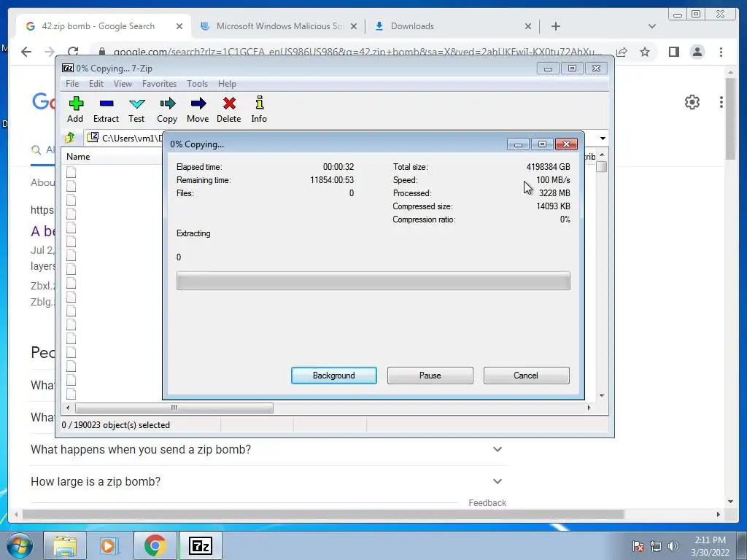The image size is (747, 560).
Task: Select the 7-Zip taskbar button
Action: click(200, 545)
